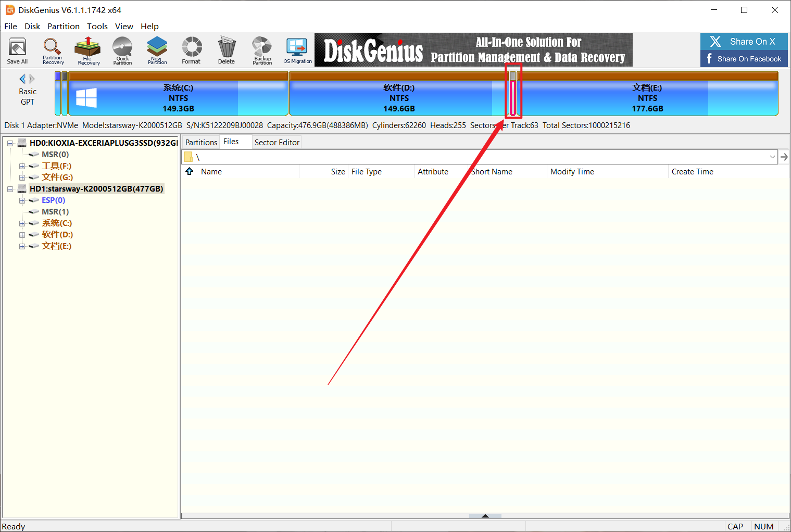791x532 pixels.
Task: Click the Save All toolbar icon
Action: coord(17,50)
